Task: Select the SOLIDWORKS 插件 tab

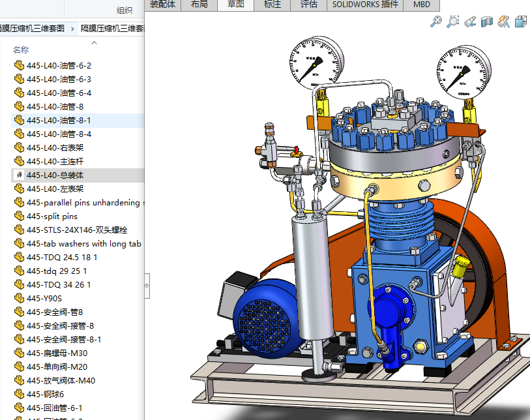Action: click(x=365, y=5)
